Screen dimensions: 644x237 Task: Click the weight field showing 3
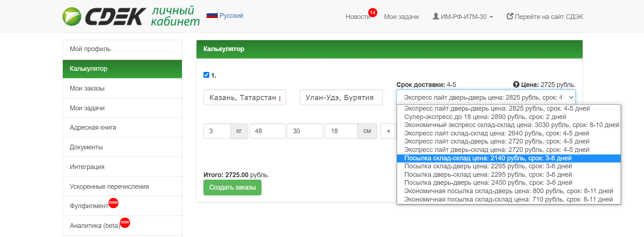[217, 131]
